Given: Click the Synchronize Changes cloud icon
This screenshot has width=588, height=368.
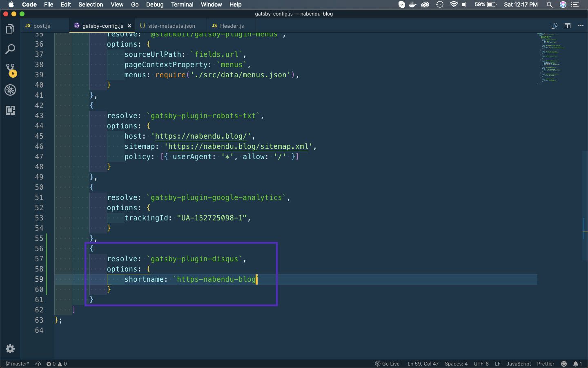Looking at the screenshot, I should click(x=38, y=364).
